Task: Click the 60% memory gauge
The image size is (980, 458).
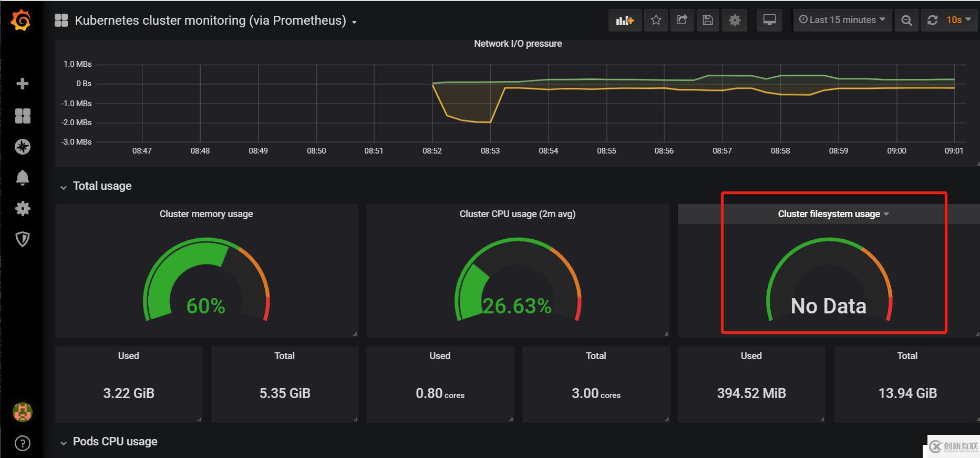Action: pos(206,280)
